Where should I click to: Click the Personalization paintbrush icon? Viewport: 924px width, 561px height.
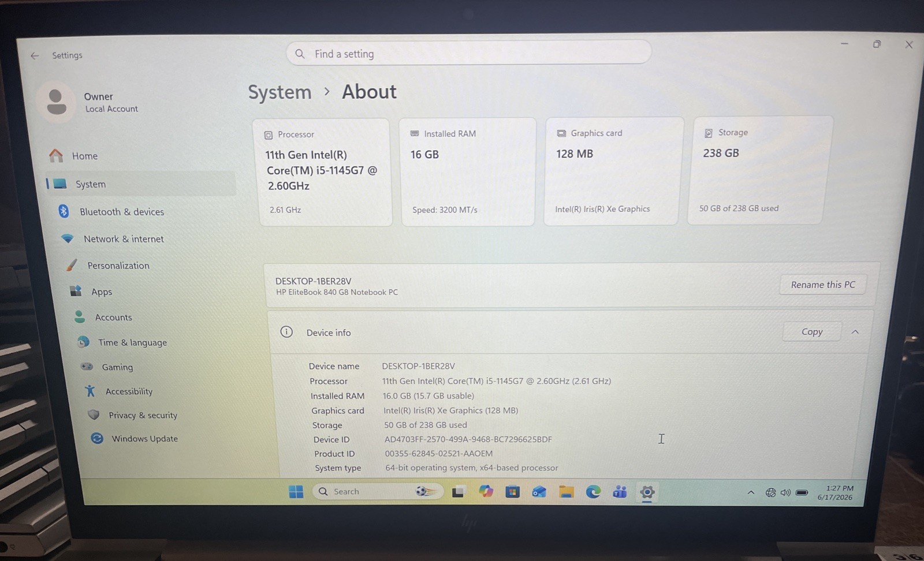pos(72,265)
